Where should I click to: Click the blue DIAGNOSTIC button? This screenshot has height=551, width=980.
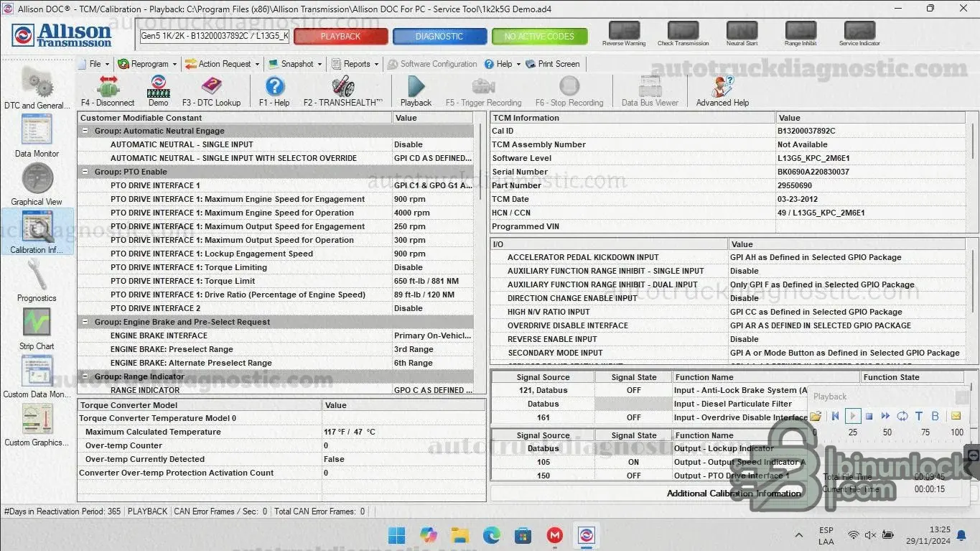point(439,36)
